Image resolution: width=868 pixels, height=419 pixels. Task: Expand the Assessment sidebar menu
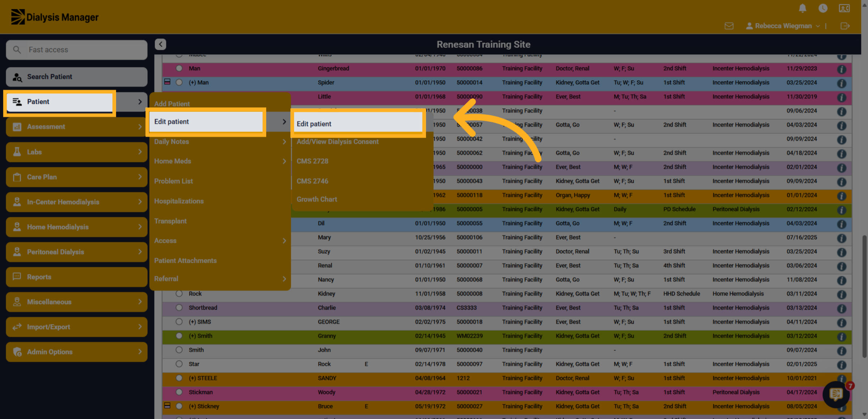[76, 127]
